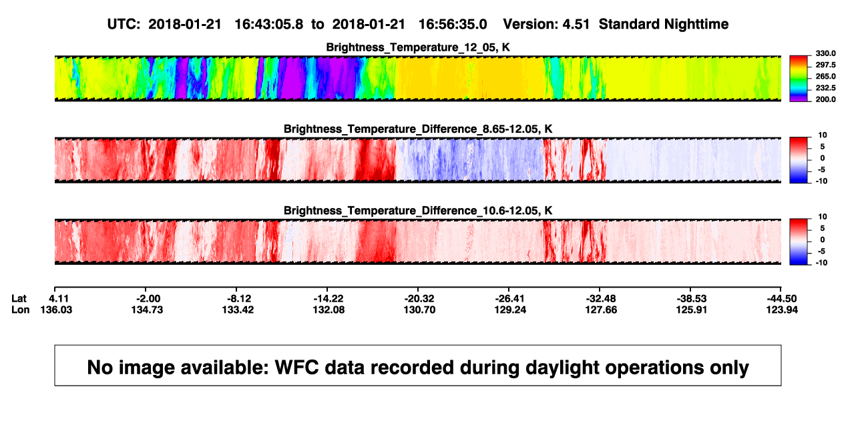Screen dimensions: 868x445
Task: Click the '232.5' colorbar label
Action: click(x=825, y=88)
